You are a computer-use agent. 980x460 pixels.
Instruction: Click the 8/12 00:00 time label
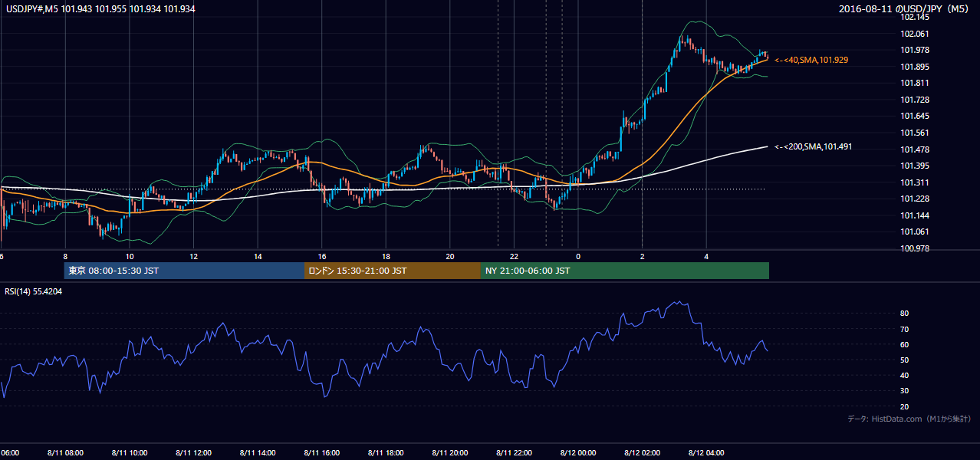coord(578,452)
